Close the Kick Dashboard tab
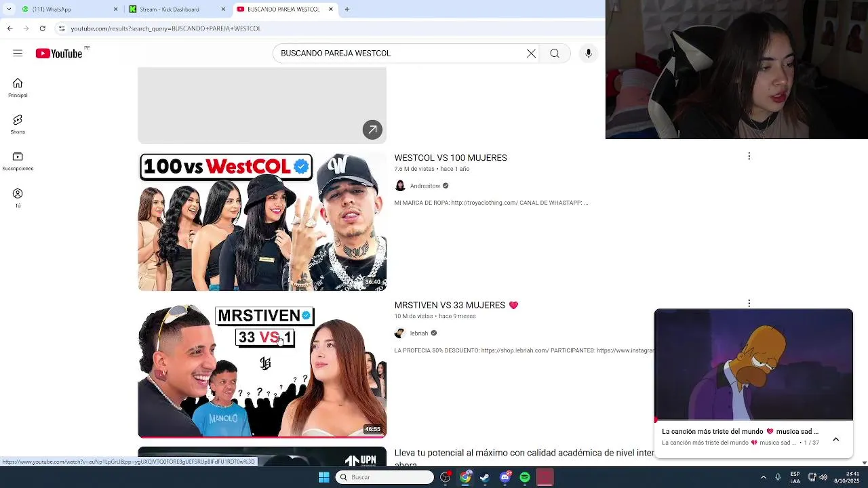Image resolution: width=868 pixels, height=488 pixels. coord(223,9)
